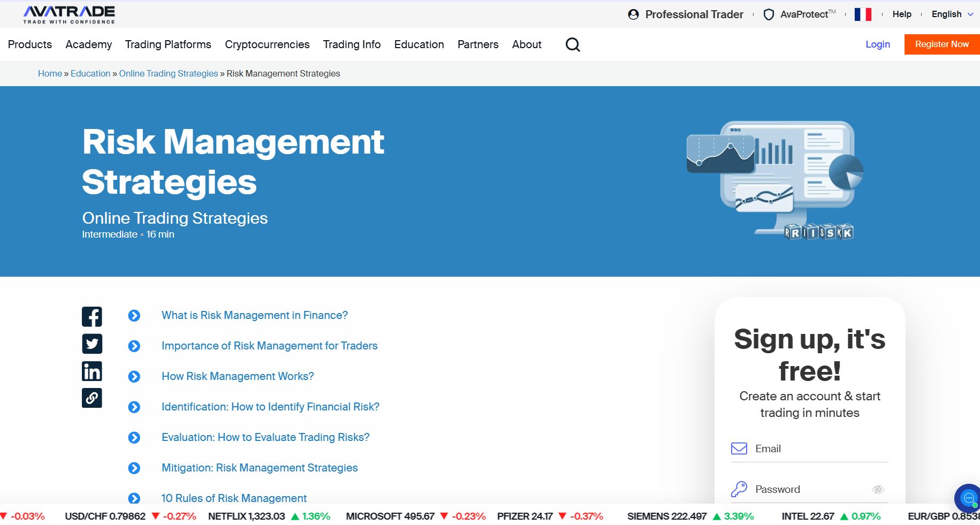This screenshot has width=980, height=525.
Task: Open the Help link
Action: [902, 14]
